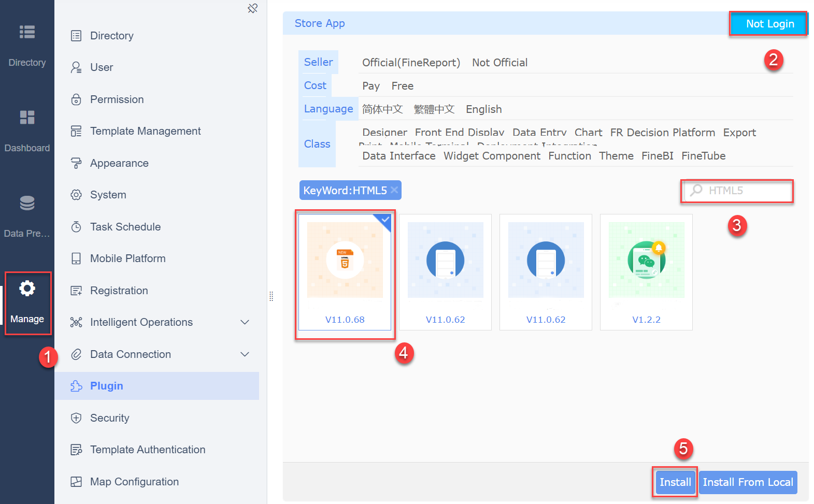The width and height of the screenshot is (814, 504).
Task: Filter by Widget Component class
Action: (492, 156)
